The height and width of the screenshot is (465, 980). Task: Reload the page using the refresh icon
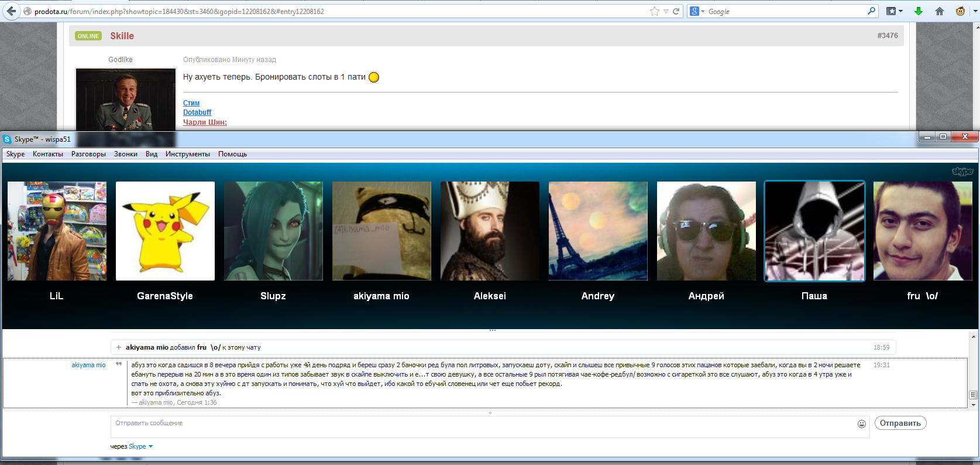676,11
